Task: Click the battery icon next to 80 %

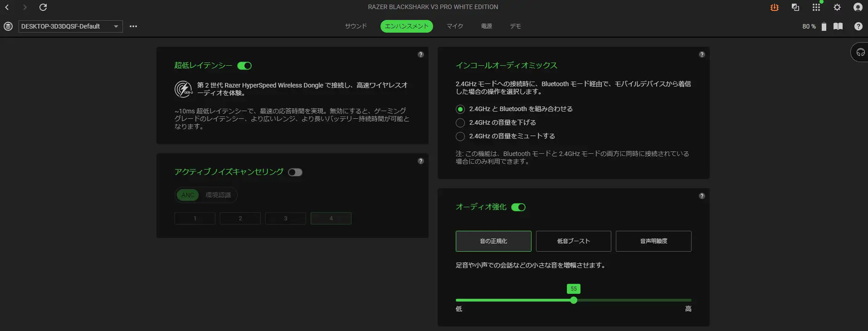Action: 824,26
